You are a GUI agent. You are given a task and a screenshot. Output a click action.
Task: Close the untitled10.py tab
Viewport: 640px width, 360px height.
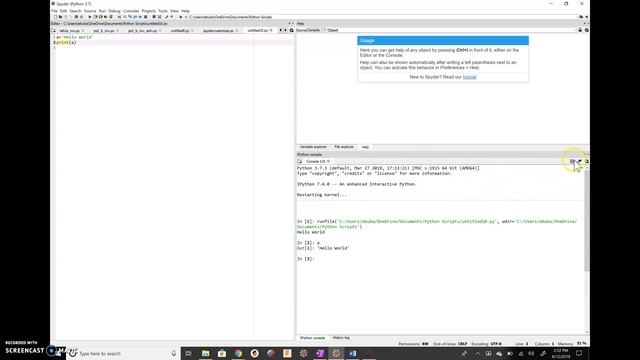point(271,31)
